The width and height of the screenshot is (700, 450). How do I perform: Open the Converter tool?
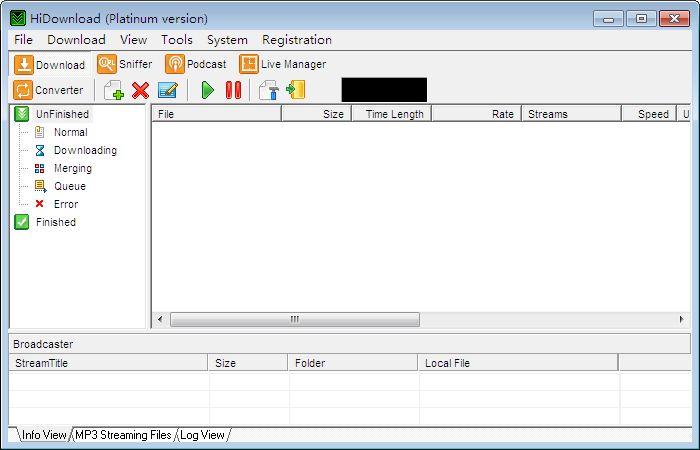click(x=48, y=90)
